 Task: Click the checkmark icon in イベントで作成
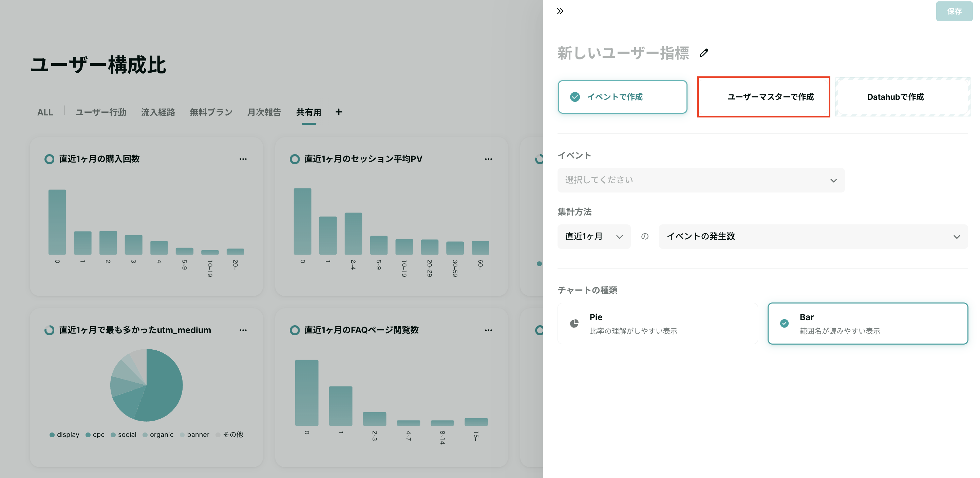pos(575,97)
